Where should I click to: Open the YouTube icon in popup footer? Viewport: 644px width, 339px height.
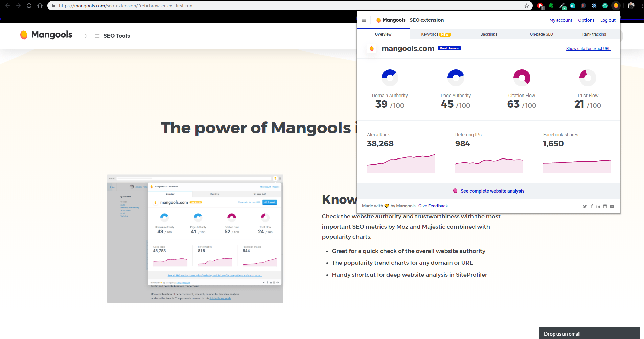click(612, 206)
